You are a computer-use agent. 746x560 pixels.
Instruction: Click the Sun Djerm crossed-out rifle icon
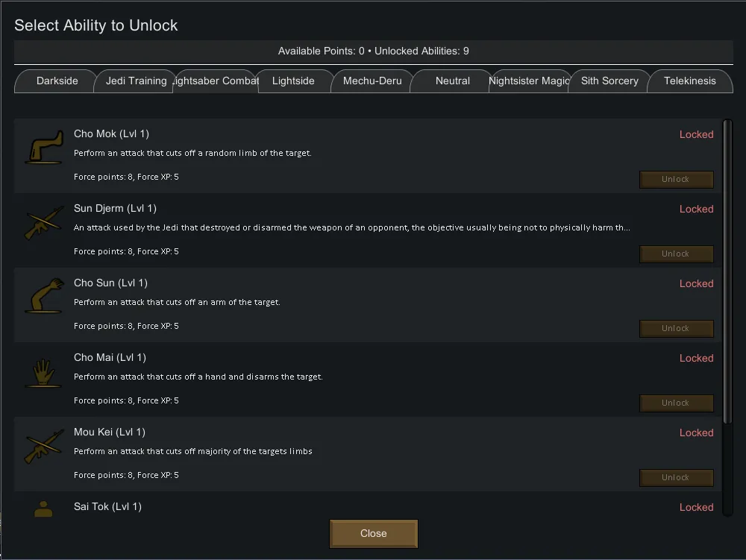pyautogui.click(x=43, y=222)
